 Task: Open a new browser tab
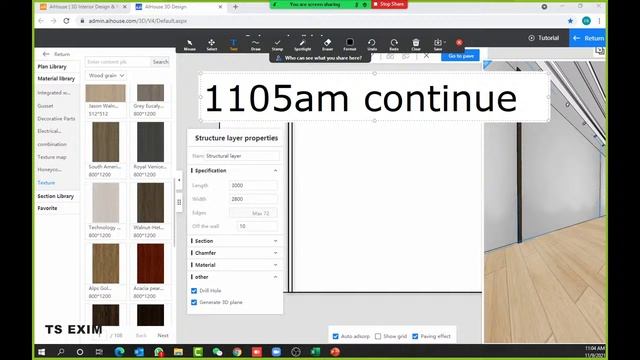point(236,7)
